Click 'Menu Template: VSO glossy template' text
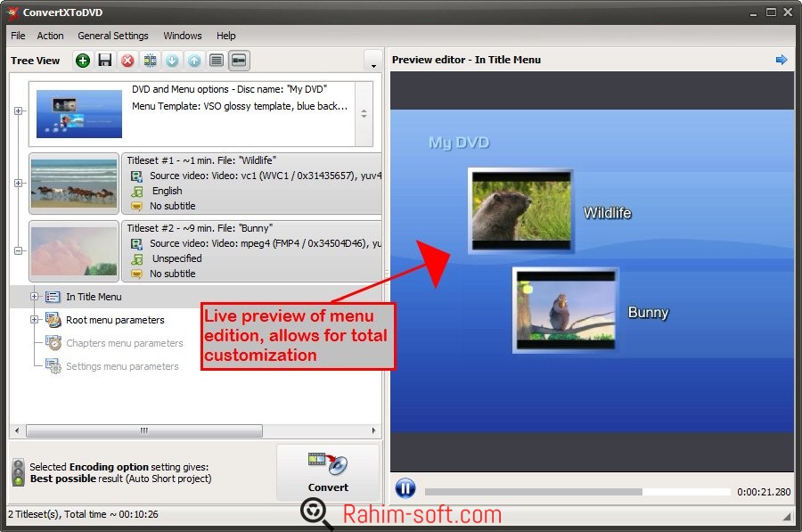 click(240, 106)
